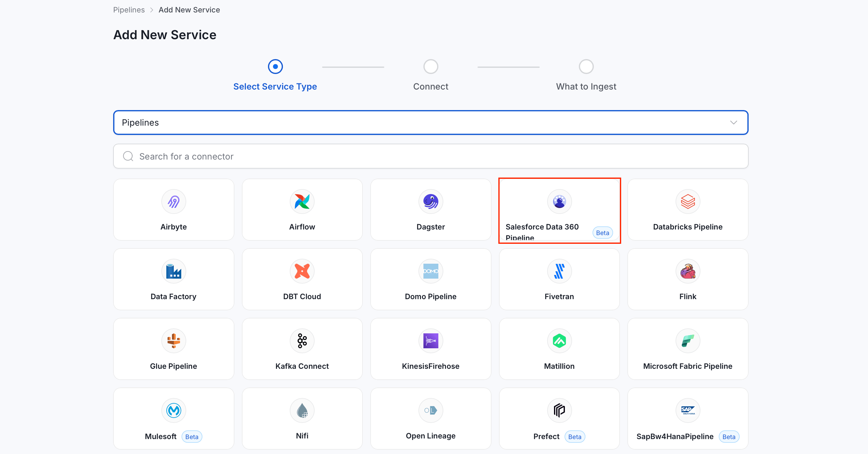Click the Connect step circle
This screenshot has width=868, height=454.
[431, 67]
